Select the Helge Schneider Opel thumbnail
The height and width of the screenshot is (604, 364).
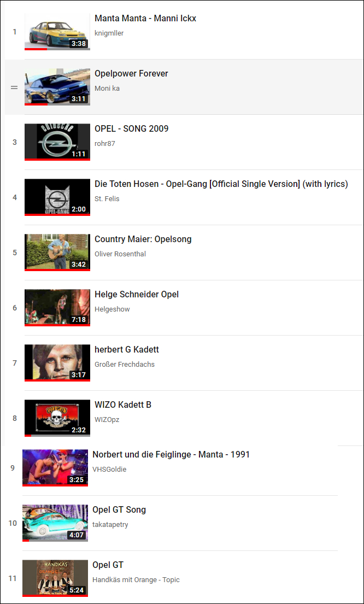[x=57, y=308]
